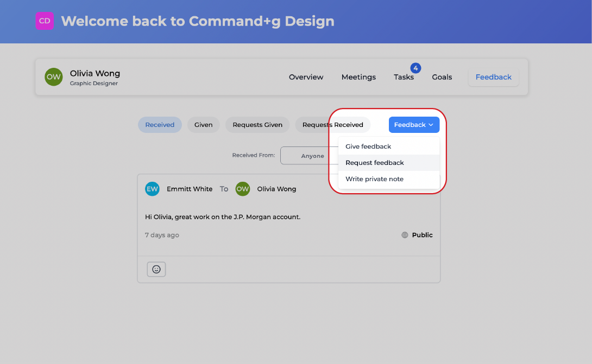Go to the Tasks tab
This screenshot has width=592, height=364.
(x=404, y=77)
